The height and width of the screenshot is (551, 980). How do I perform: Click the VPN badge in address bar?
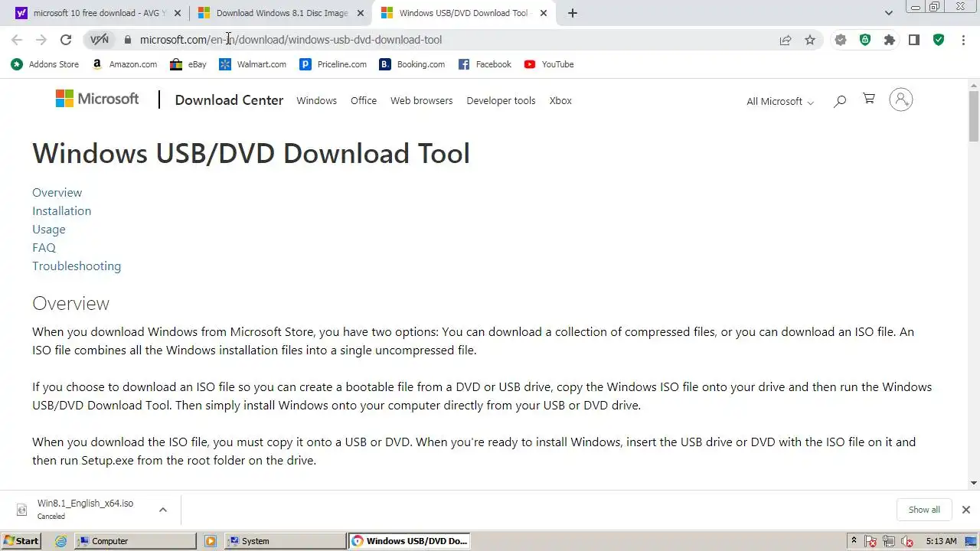pos(100,40)
